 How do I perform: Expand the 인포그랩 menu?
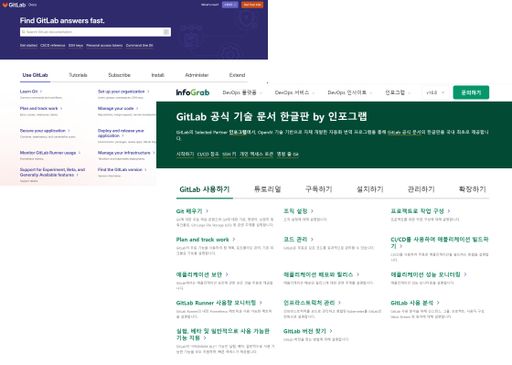click(x=397, y=92)
